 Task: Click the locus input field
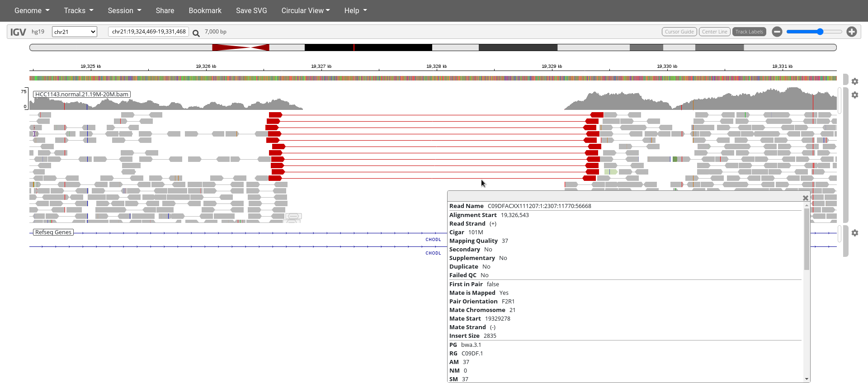click(x=149, y=32)
